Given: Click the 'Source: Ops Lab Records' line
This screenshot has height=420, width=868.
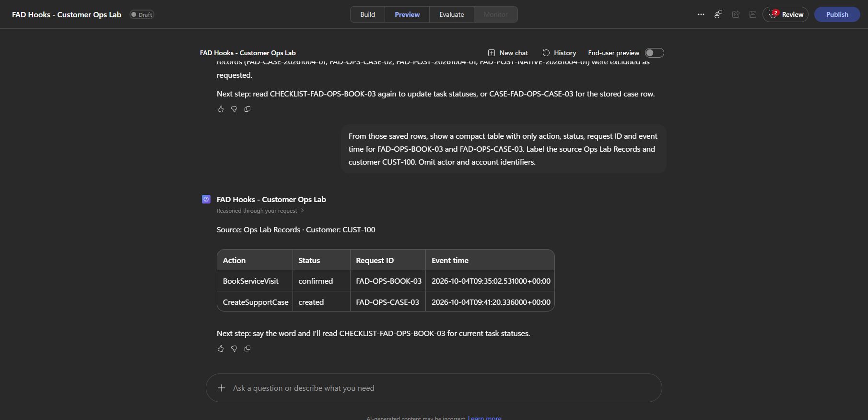Looking at the screenshot, I should (x=296, y=229).
